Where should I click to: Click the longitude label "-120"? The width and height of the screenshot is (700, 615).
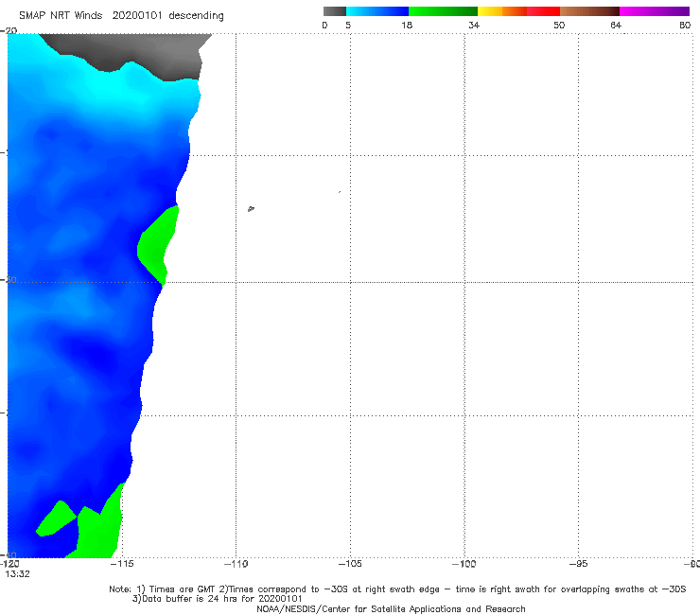tap(9, 564)
